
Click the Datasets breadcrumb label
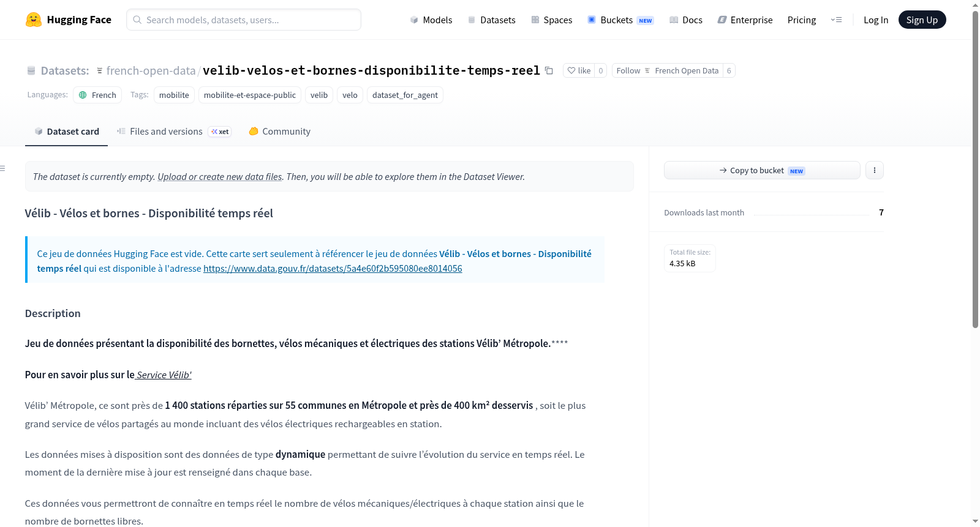point(65,71)
